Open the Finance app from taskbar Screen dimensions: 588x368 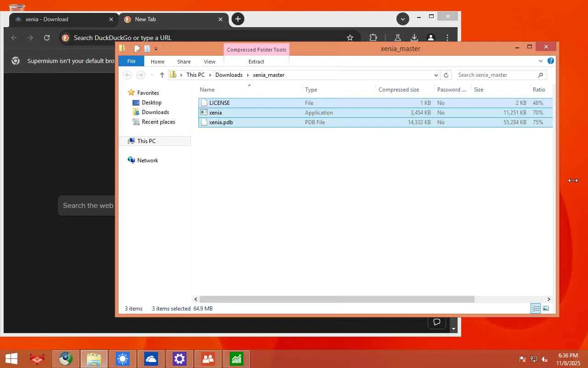click(x=236, y=359)
